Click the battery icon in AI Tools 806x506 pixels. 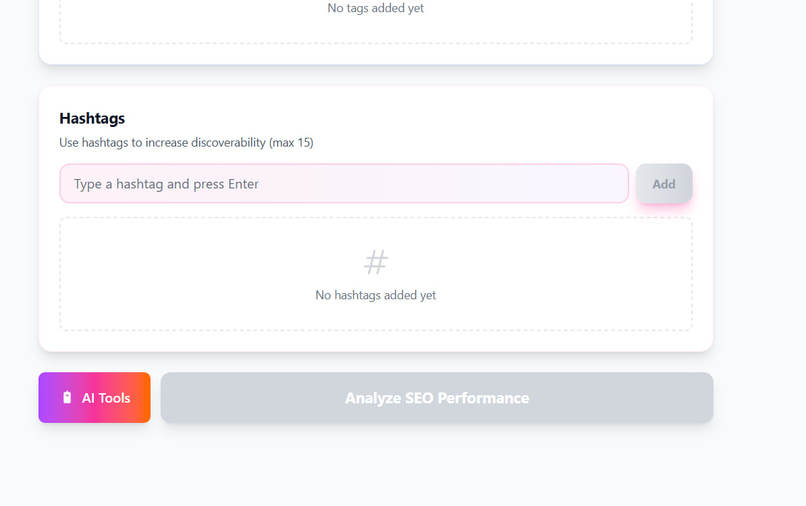pyautogui.click(x=67, y=397)
